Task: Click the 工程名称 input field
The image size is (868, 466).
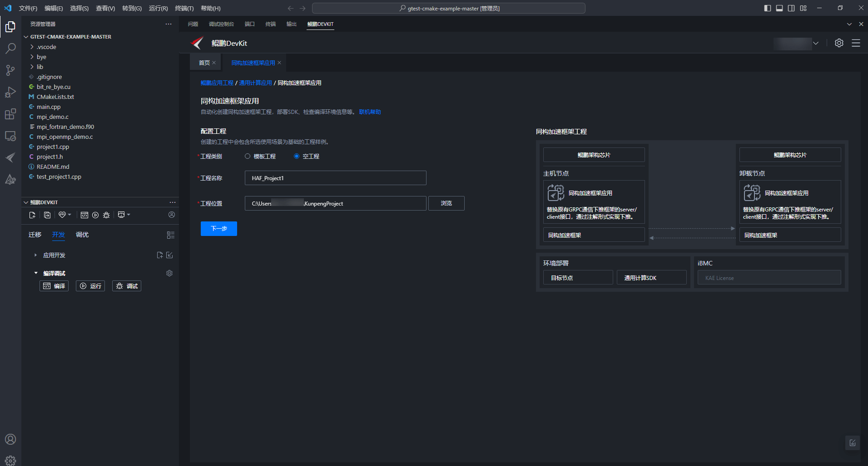Action: (336, 178)
